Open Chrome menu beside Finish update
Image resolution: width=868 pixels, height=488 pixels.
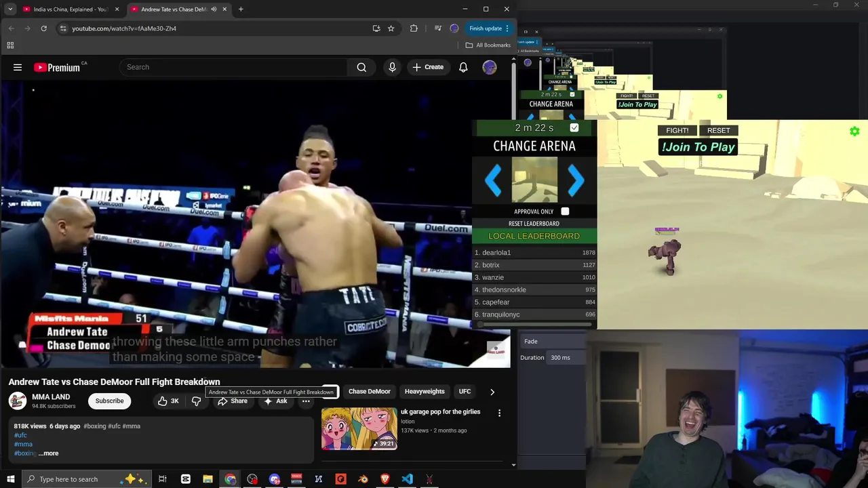click(507, 28)
